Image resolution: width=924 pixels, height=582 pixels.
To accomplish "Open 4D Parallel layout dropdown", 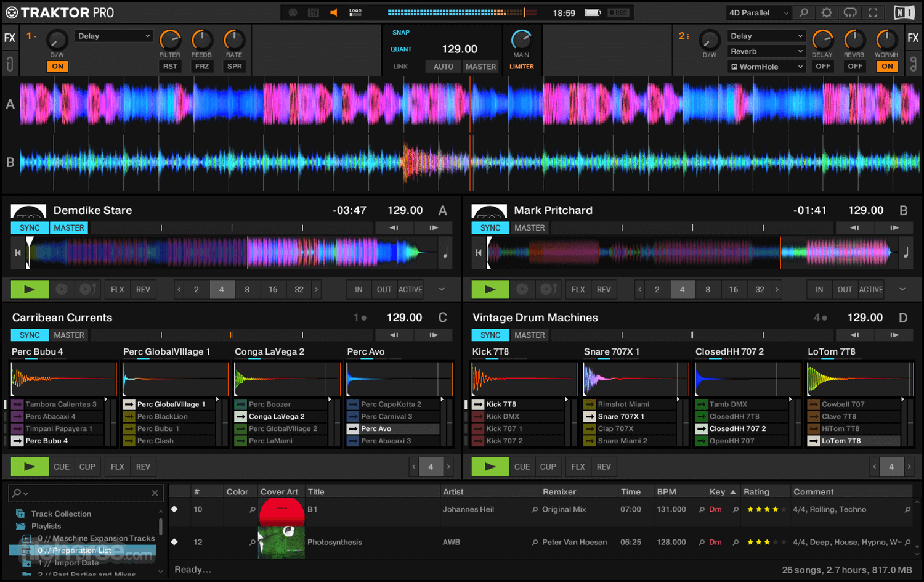I will [758, 12].
